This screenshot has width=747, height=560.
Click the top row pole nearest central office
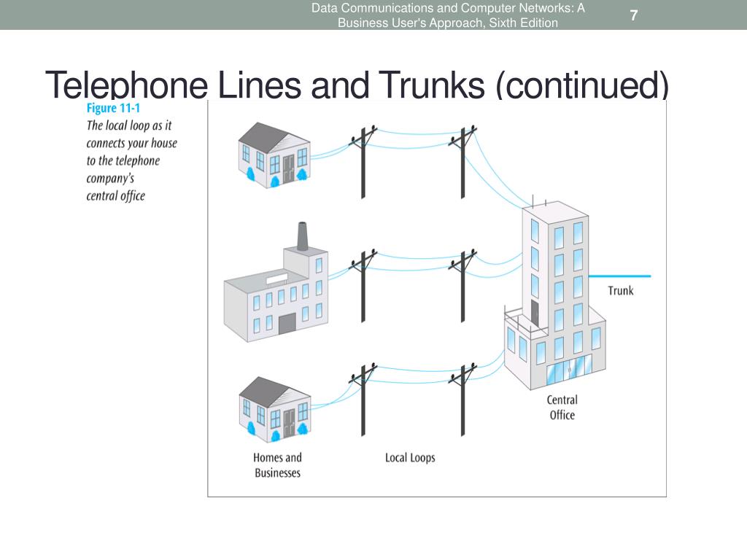click(x=462, y=162)
